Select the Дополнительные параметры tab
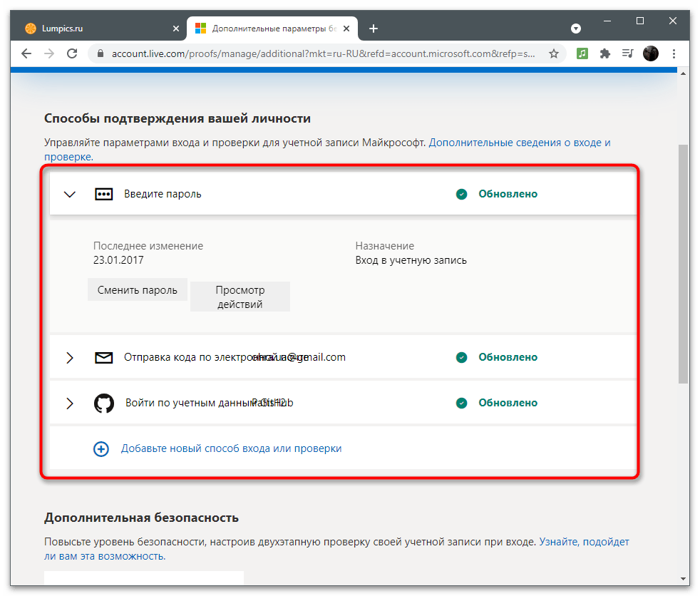The image size is (700, 596). [272, 29]
